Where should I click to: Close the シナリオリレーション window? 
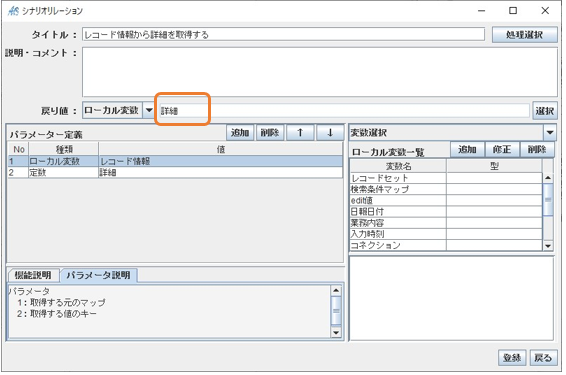[x=545, y=11]
